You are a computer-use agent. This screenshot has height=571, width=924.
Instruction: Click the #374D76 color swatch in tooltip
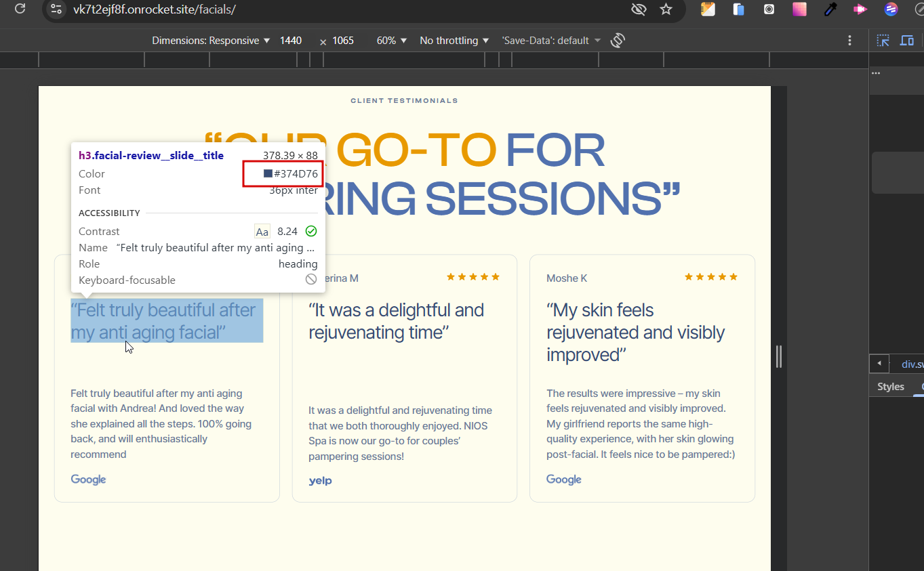pos(268,174)
